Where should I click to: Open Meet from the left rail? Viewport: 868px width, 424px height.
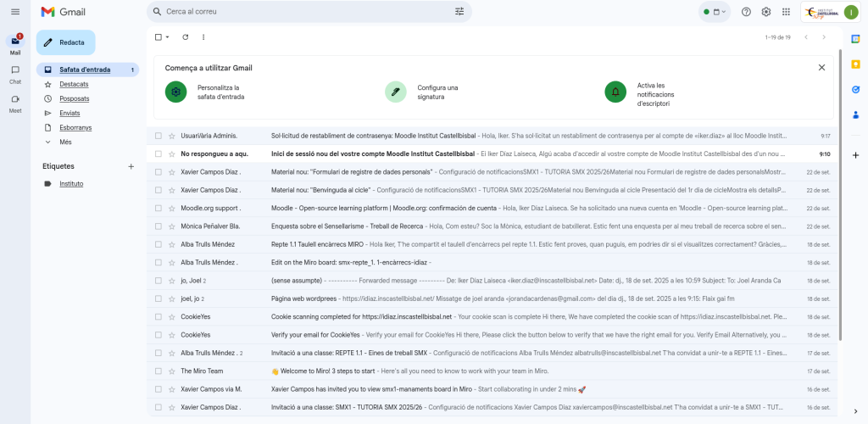pos(15,102)
